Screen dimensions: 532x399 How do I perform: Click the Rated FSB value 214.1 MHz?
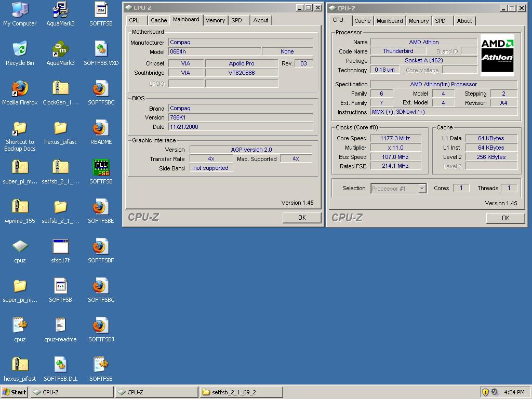[x=395, y=166]
